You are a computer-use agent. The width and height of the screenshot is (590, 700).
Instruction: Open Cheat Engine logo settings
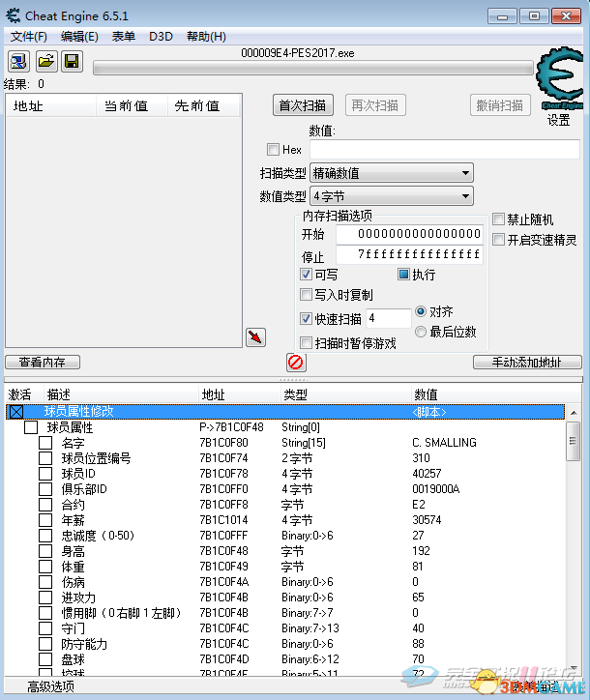tap(560, 78)
